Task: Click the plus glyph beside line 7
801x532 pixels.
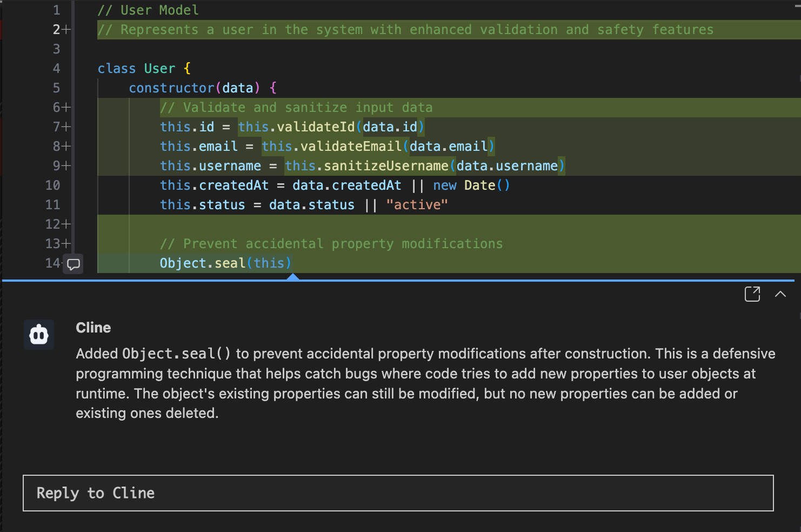Action: 66,127
